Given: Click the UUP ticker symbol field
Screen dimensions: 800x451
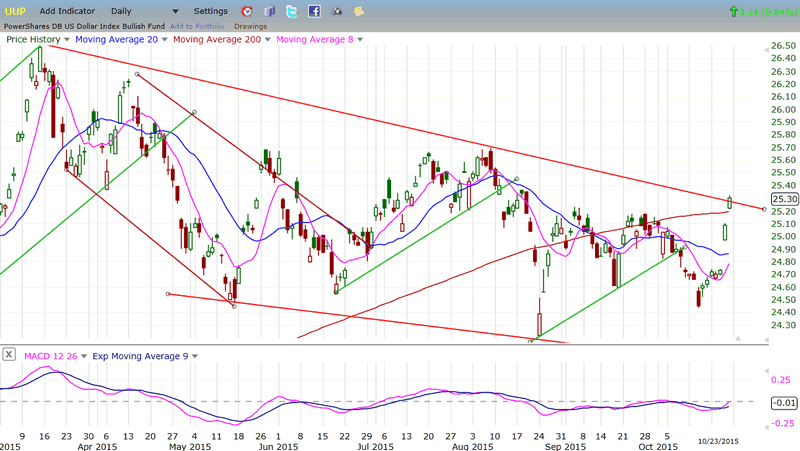Looking at the screenshot, I should tap(16, 10).
